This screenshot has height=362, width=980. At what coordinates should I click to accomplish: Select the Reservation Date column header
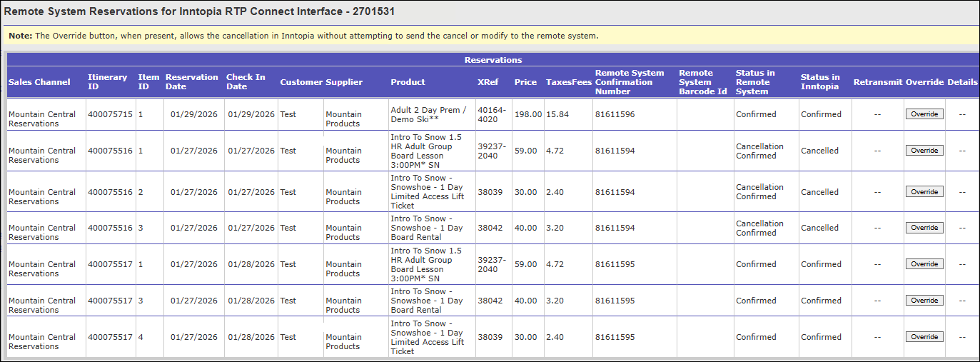191,82
